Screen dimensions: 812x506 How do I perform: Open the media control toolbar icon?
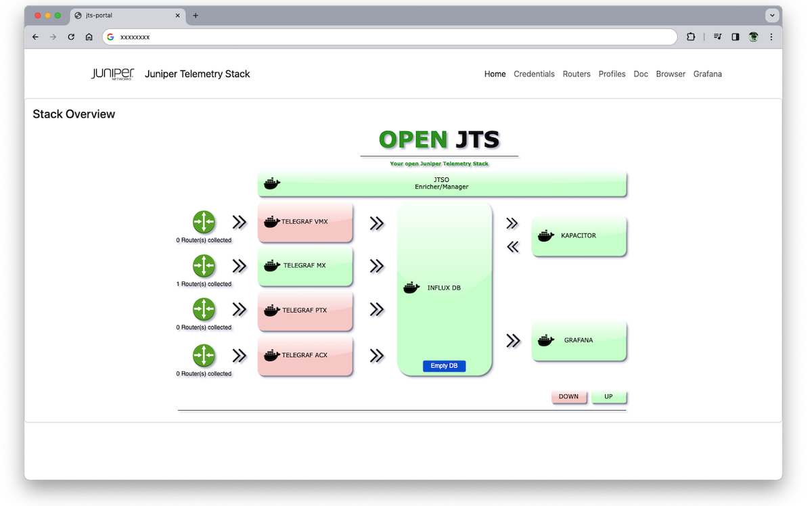[x=718, y=37]
